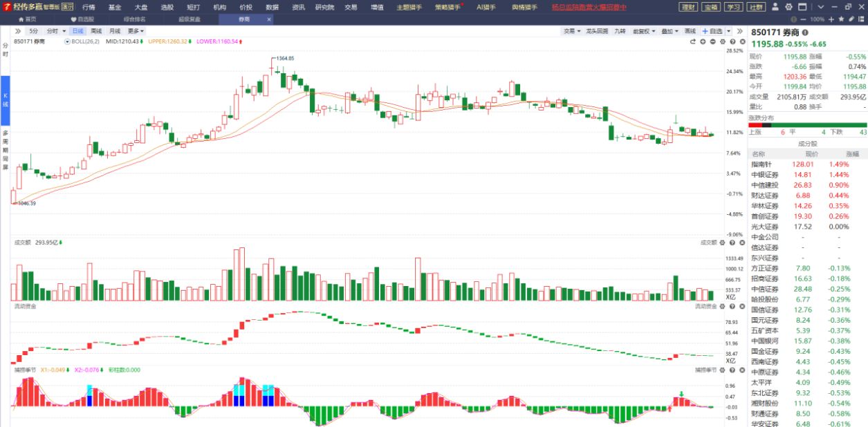Click the red promotional banner link

589,7
